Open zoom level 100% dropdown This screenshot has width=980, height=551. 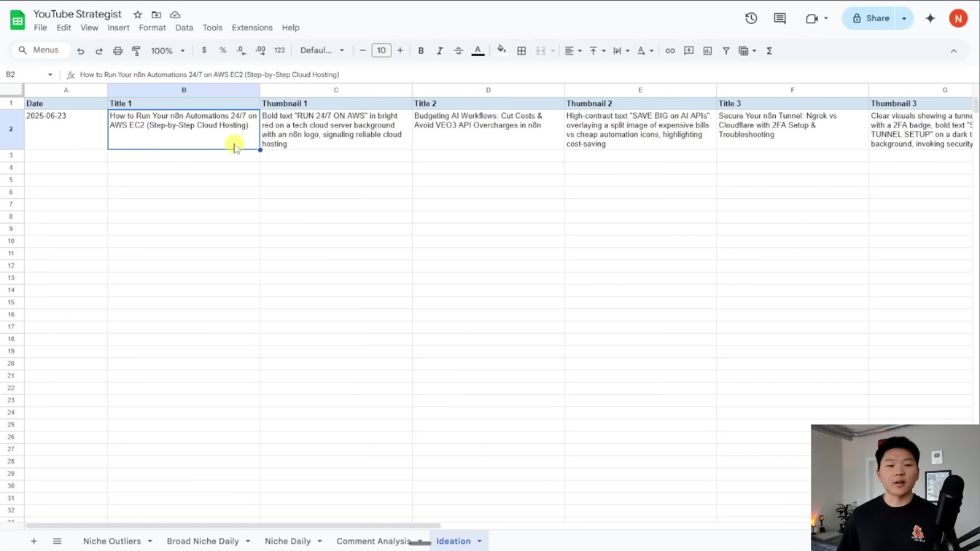pyautogui.click(x=168, y=51)
